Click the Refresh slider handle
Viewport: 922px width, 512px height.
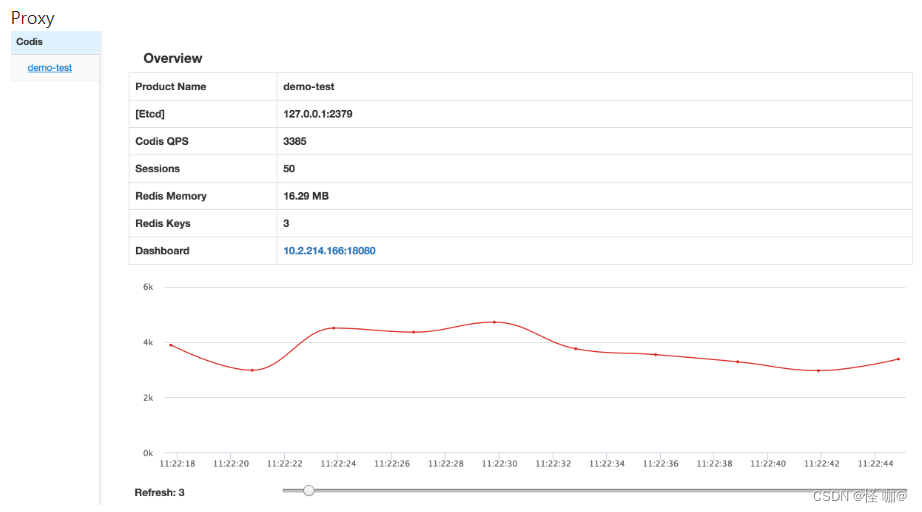pos(309,490)
